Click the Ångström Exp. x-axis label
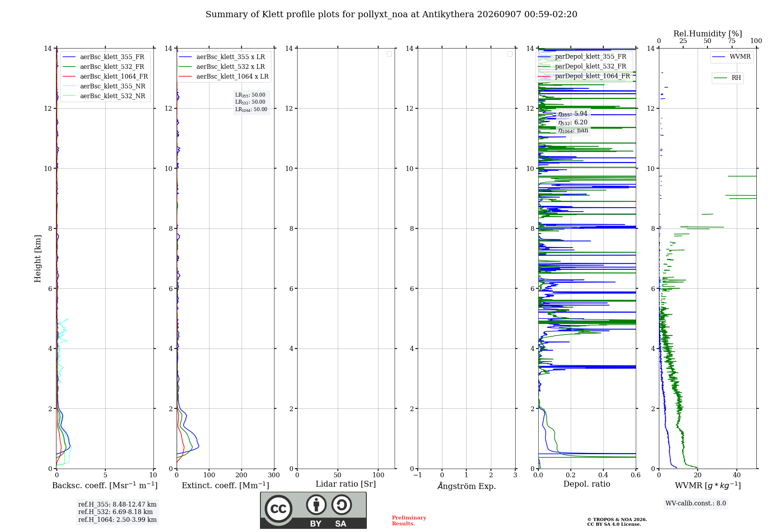 click(x=467, y=486)
